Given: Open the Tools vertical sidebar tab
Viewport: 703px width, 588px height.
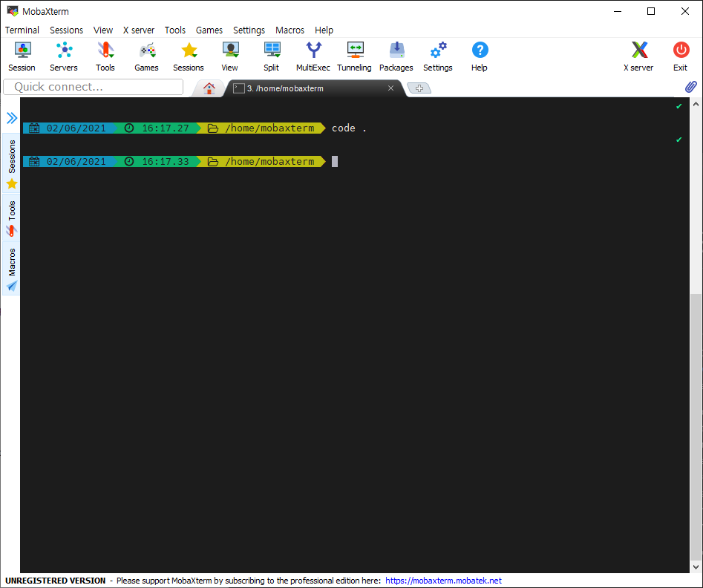Looking at the screenshot, I should tap(11, 218).
